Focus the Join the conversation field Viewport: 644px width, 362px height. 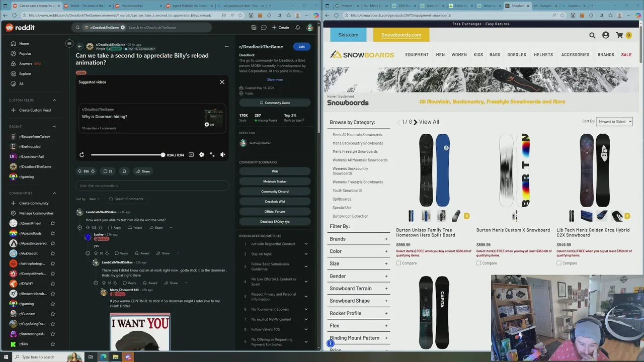point(152,186)
